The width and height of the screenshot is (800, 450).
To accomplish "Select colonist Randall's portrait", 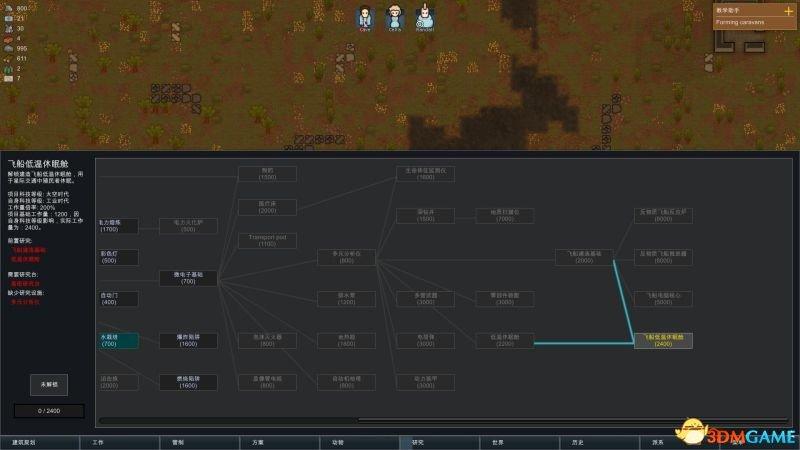I will (424, 18).
